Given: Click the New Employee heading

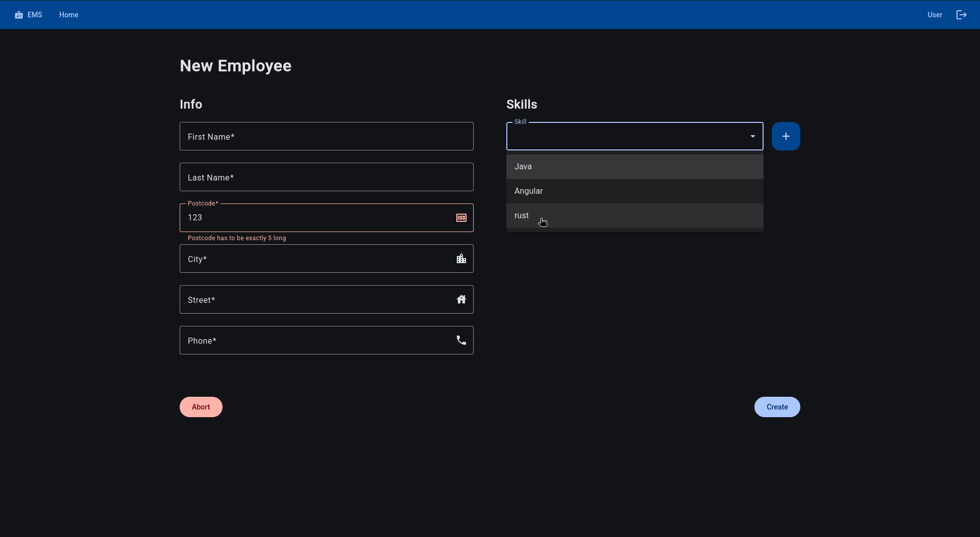Looking at the screenshot, I should point(235,66).
